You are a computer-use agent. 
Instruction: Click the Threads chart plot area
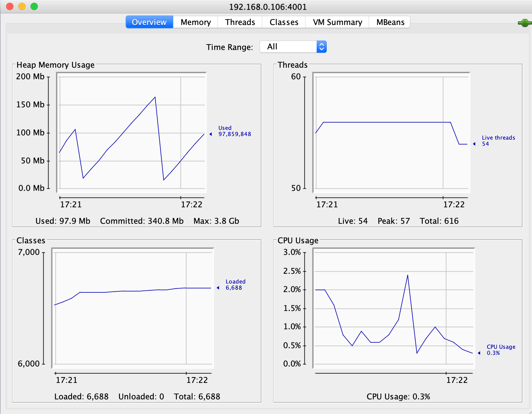pos(391,133)
